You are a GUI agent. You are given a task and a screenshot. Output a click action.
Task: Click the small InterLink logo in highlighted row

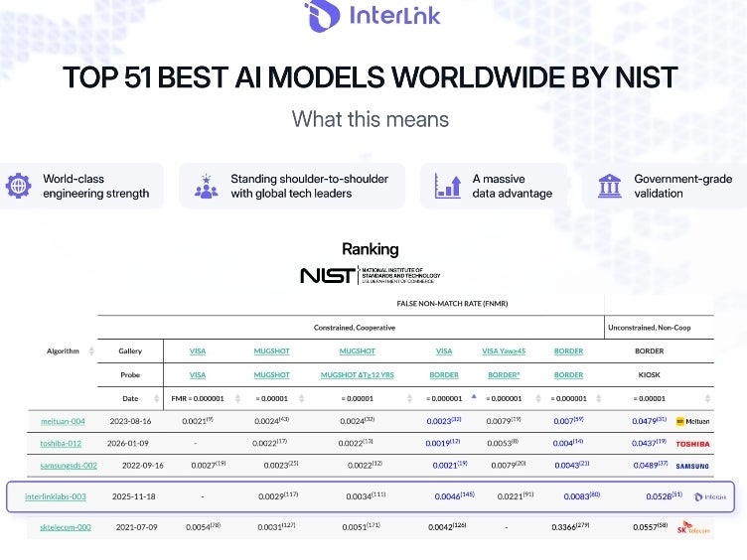click(710, 496)
